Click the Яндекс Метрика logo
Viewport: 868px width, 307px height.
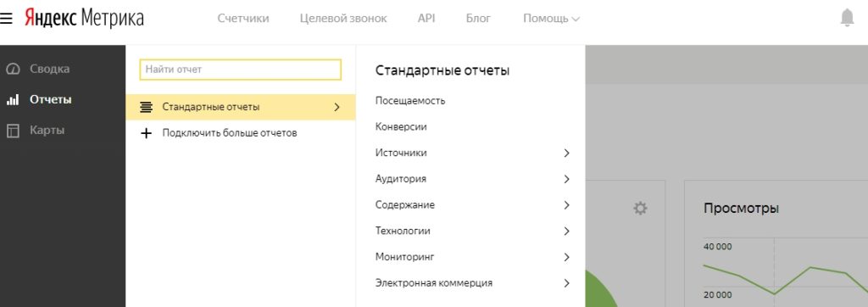[x=84, y=19]
